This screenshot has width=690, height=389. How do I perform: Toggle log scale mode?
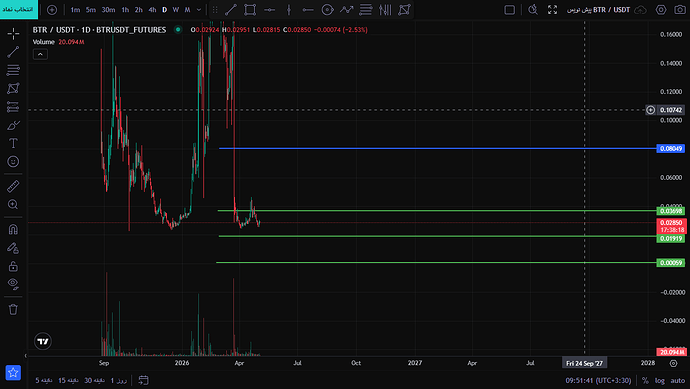point(660,380)
